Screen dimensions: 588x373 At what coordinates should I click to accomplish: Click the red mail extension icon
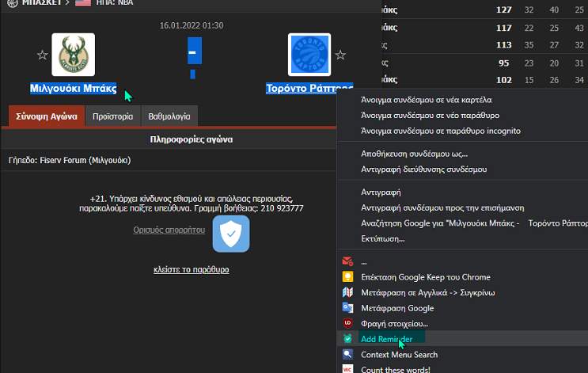tap(347, 261)
